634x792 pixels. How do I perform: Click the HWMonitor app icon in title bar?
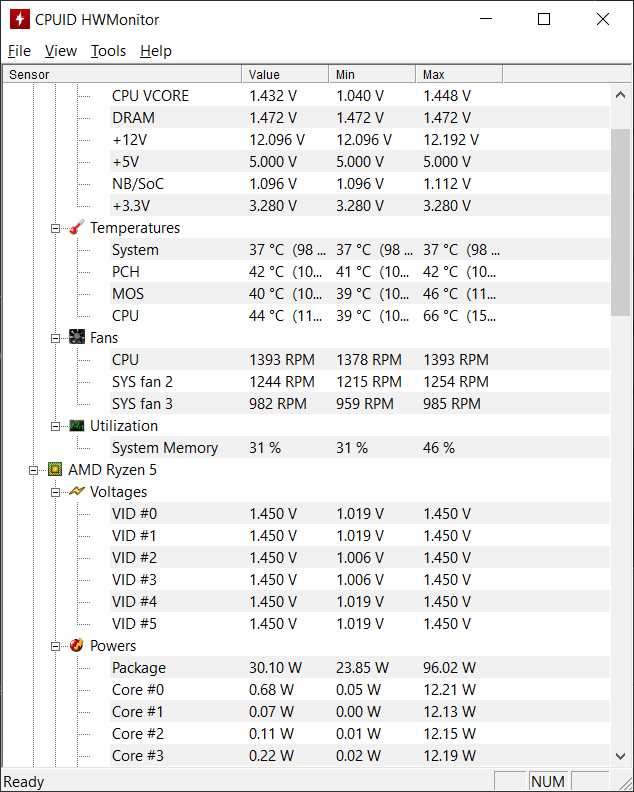click(x=20, y=19)
